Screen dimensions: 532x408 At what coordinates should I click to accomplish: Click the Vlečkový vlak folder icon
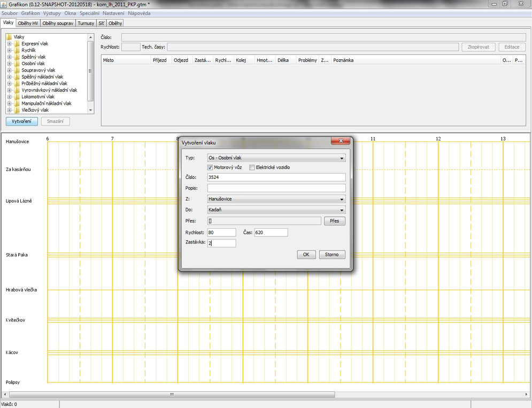pyautogui.click(x=17, y=110)
